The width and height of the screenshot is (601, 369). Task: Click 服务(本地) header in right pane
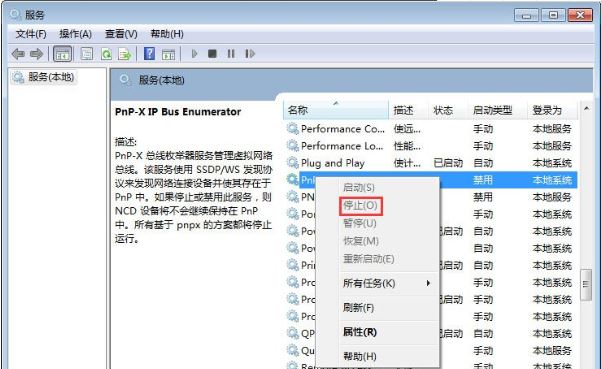(x=161, y=80)
